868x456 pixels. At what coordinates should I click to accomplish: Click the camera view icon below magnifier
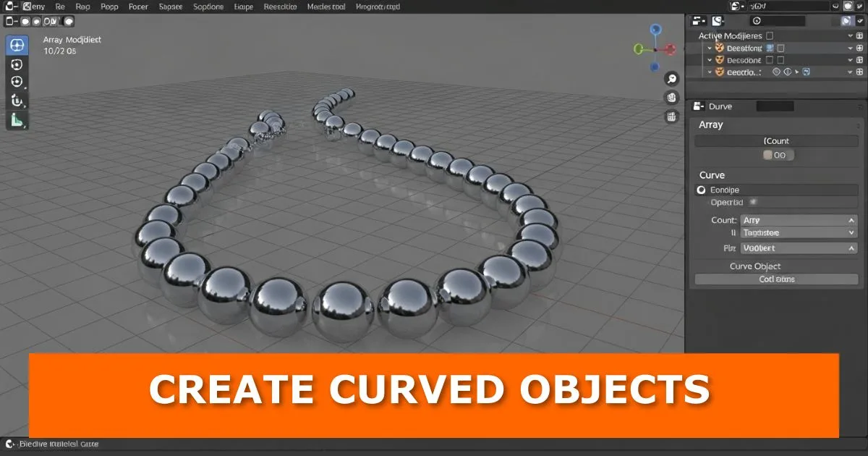(x=672, y=98)
